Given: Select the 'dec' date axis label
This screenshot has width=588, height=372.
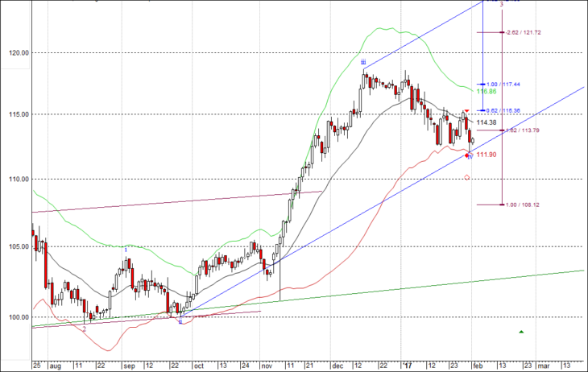Looking at the screenshot, I should [337, 366].
